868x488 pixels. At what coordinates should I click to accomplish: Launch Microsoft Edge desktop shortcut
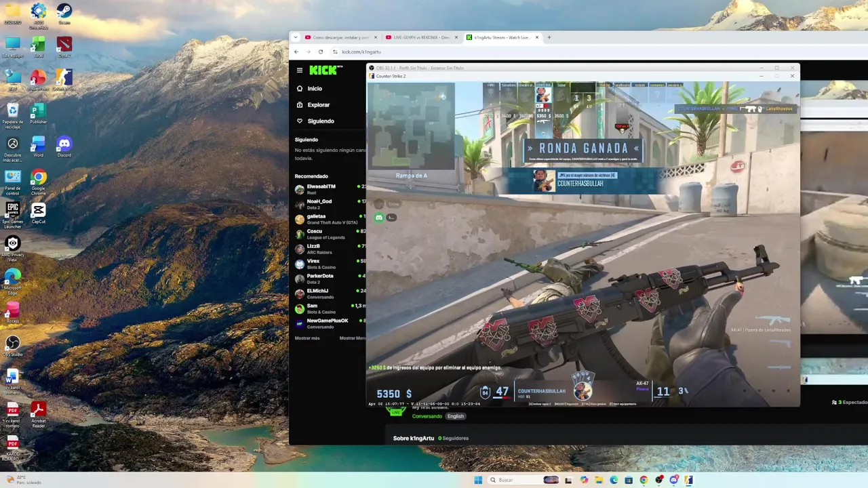(13, 282)
